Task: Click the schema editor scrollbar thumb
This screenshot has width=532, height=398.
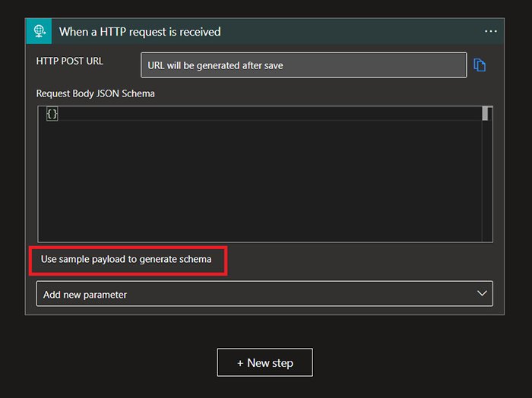Action: (x=486, y=114)
